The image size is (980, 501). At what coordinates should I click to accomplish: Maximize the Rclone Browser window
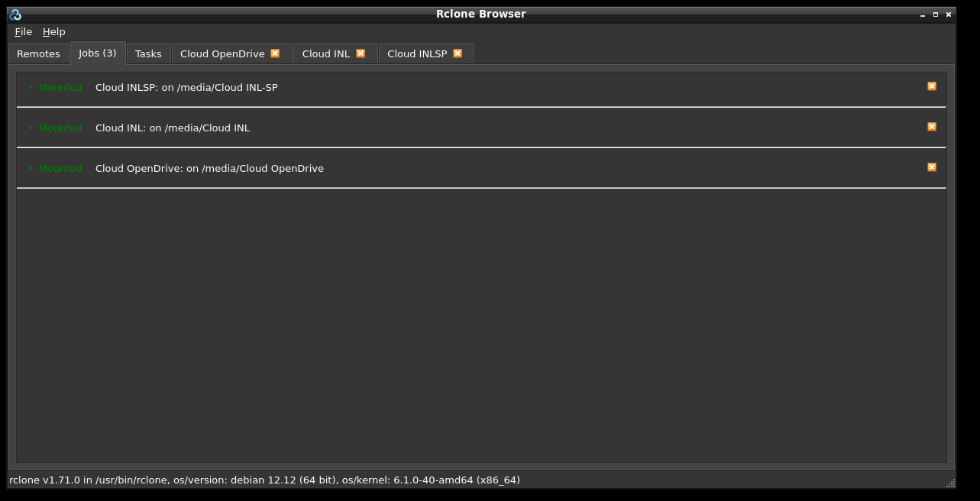pos(936,15)
